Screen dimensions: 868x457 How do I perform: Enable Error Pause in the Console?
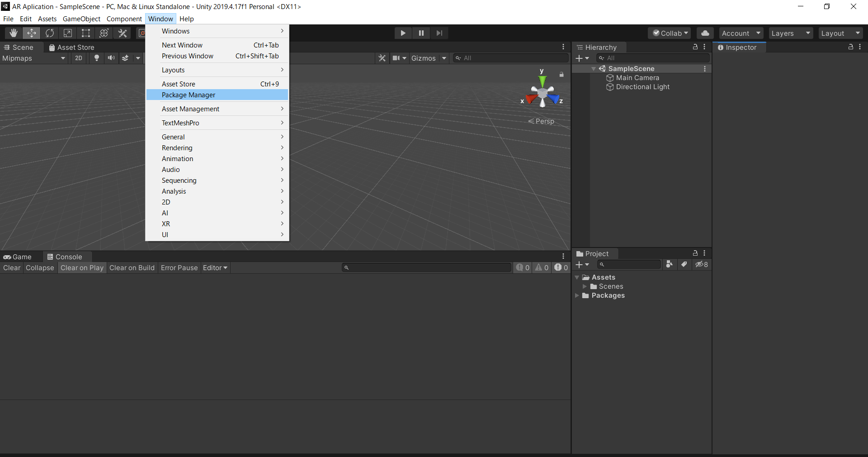[179, 267]
